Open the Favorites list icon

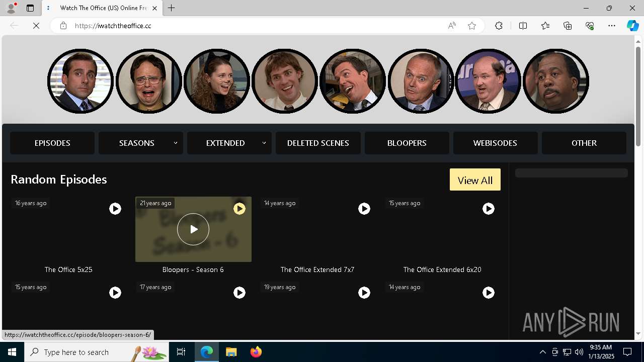(545, 26)
